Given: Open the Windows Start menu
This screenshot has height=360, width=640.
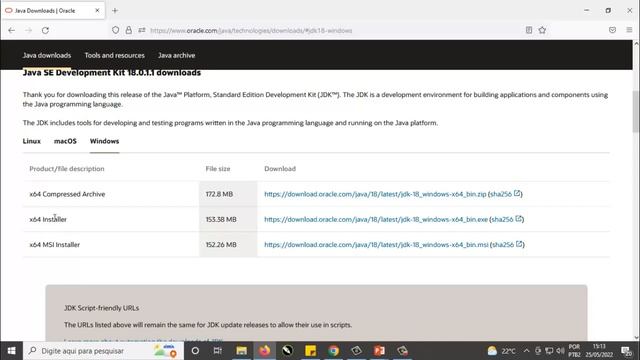Looking at the screenshot, I should 11,351.
